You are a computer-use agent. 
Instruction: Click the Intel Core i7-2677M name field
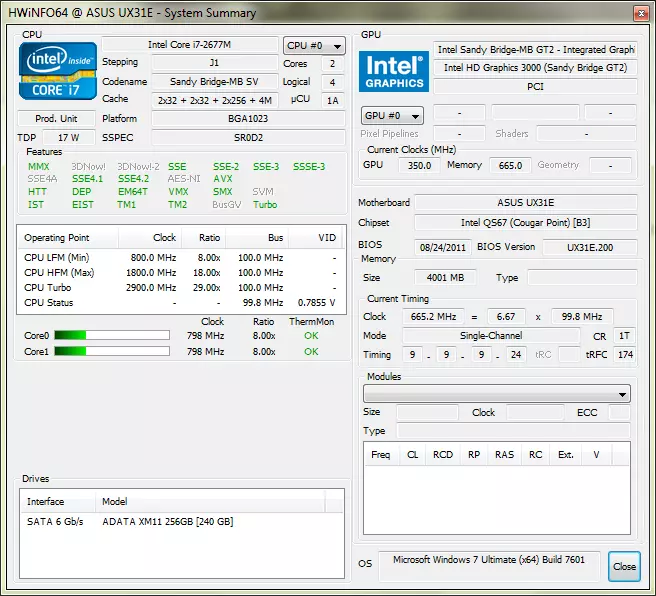(190, 44)
